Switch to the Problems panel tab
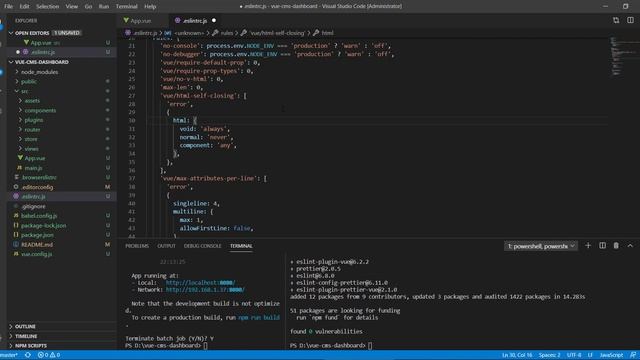640x360 pixels. 137,246
